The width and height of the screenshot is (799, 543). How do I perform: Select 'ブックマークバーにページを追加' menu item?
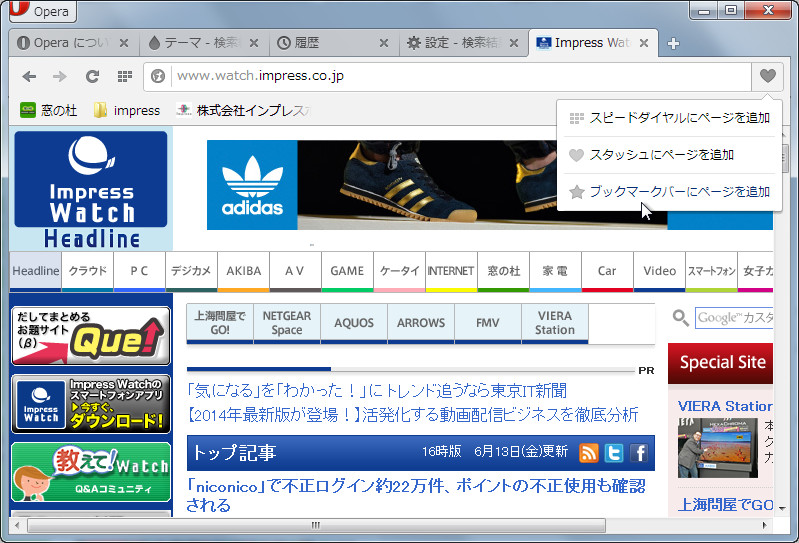670,192
